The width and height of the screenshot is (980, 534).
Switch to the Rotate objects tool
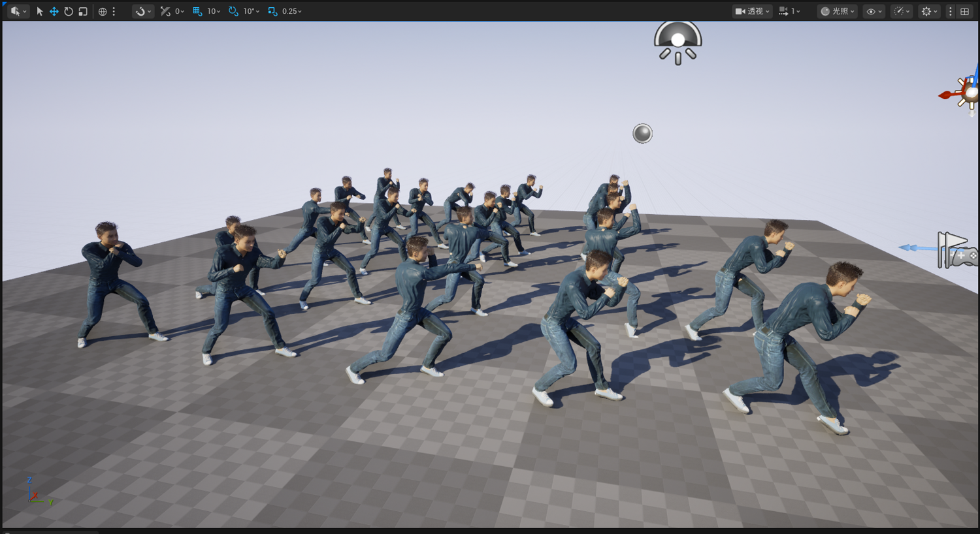(69, 11)
